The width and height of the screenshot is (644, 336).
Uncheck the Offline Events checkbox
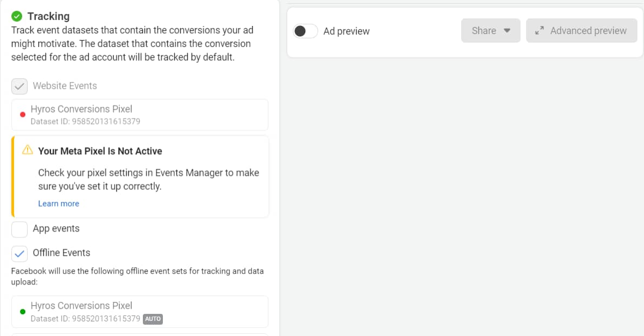[x=19, y=254]
